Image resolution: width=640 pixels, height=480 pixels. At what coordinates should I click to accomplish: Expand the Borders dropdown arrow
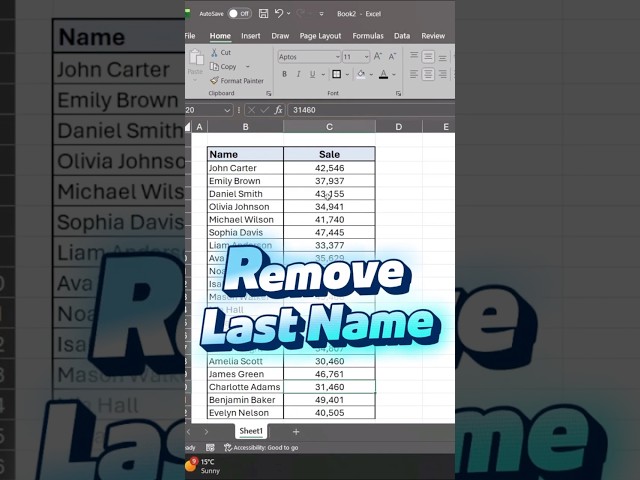pyautogui.click(x=347, y=74)
